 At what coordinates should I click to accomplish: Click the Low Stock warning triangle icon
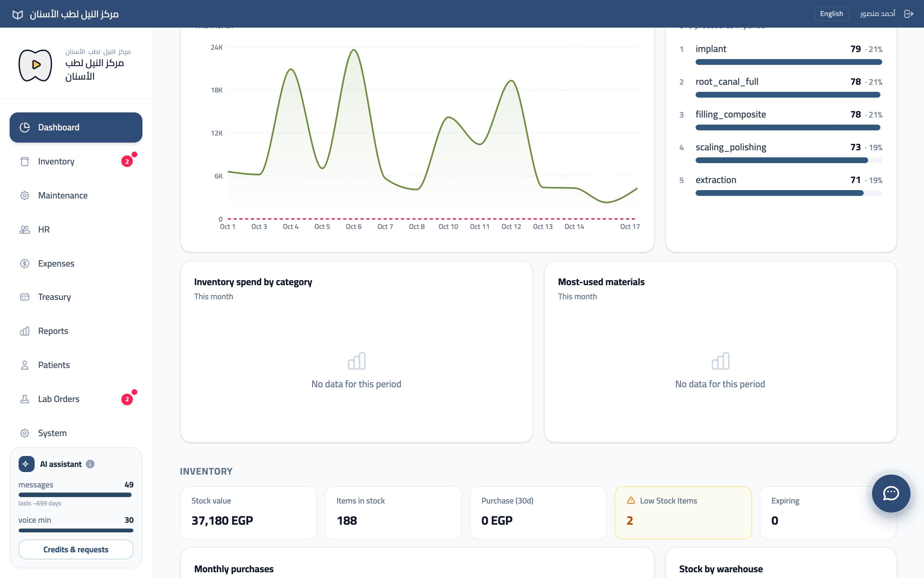pyautogui.click(x=631, y=500)
